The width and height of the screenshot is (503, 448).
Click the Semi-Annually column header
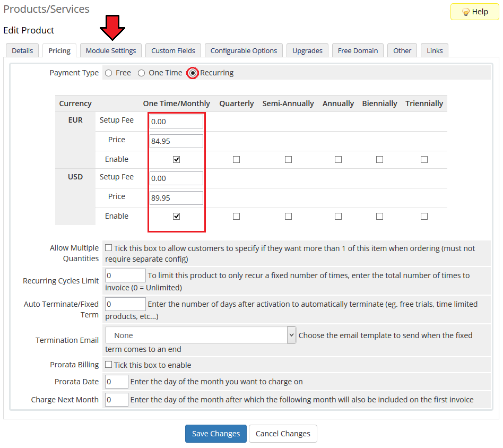click(288, 104)
